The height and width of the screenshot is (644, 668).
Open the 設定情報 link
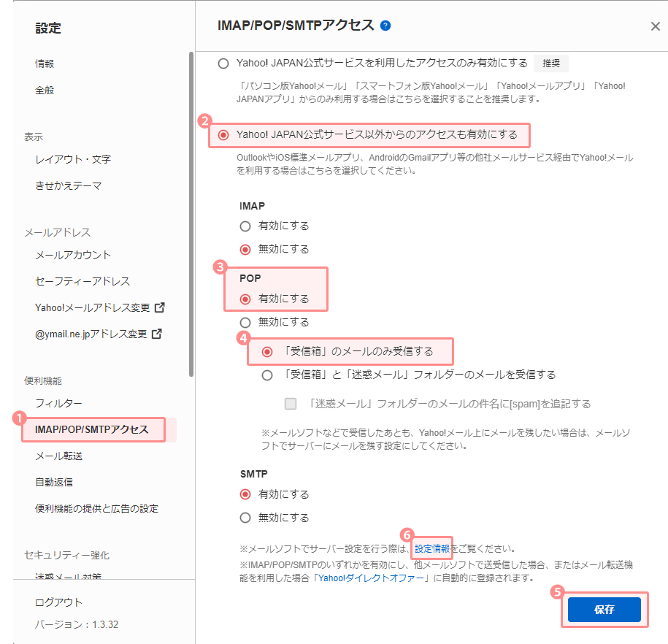[432, 548]
